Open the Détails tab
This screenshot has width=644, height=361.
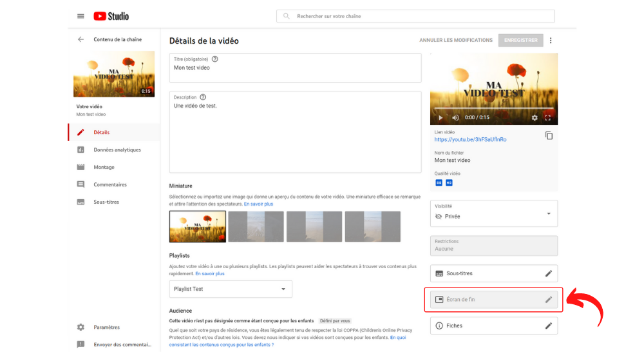pyautogui.click(x=114, y=132)
